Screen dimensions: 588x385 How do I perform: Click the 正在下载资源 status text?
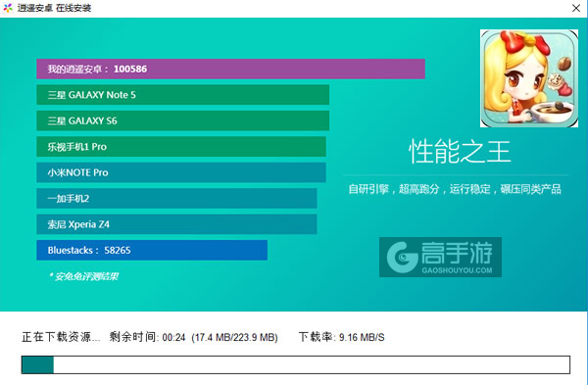61,337
